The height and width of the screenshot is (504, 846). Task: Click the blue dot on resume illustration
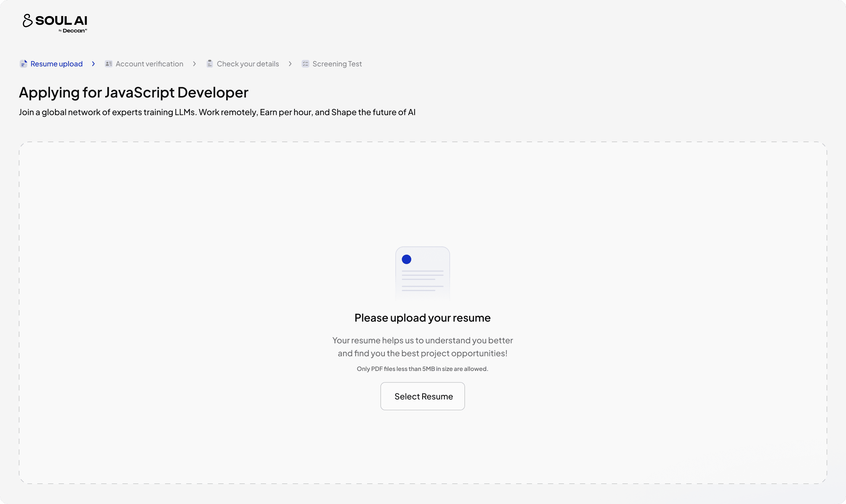pyautogui.click(x=407, y=259)
